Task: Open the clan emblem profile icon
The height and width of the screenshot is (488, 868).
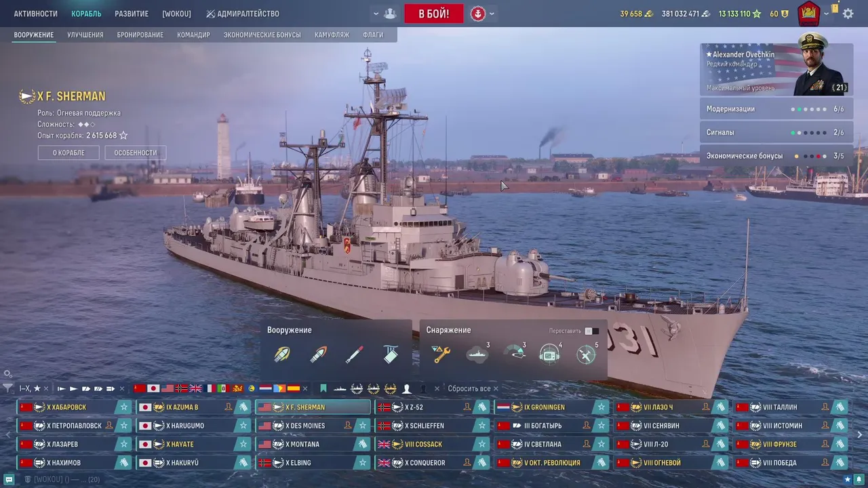Action: 808,13
